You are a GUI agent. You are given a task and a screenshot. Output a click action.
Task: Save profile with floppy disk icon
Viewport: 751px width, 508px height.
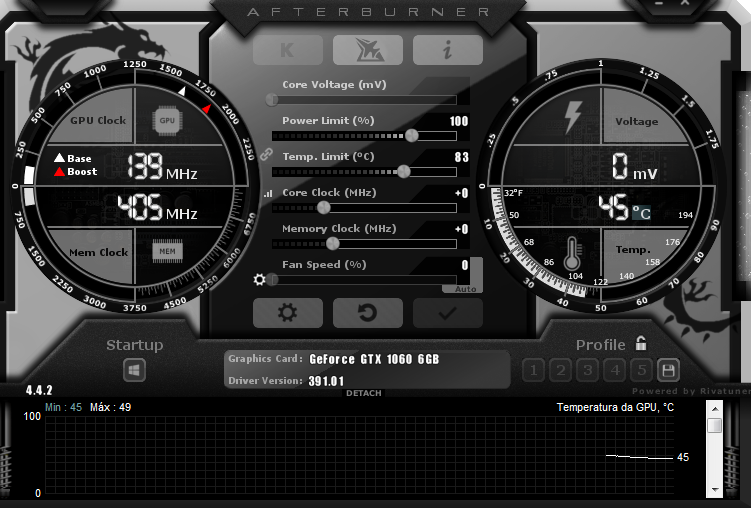(x=669, y=370)
